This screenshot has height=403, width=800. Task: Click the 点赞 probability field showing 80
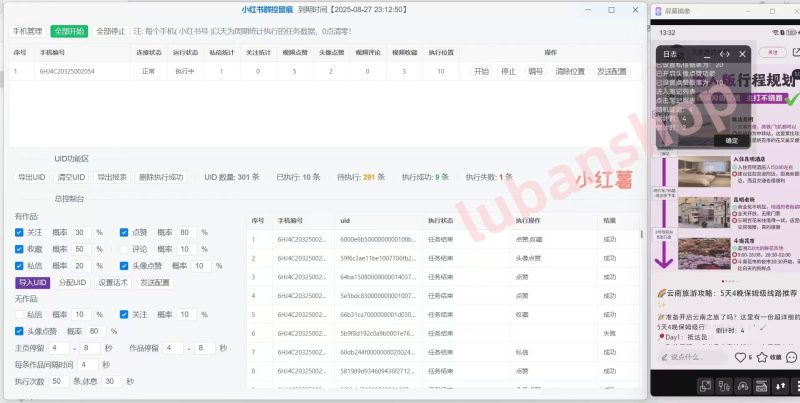[x=186, y=233]
